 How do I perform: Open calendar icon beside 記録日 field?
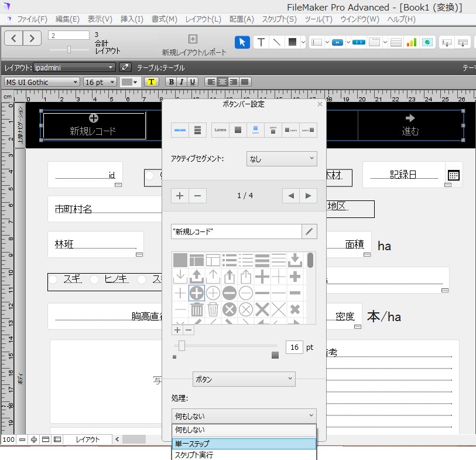[x=454, y=175]
